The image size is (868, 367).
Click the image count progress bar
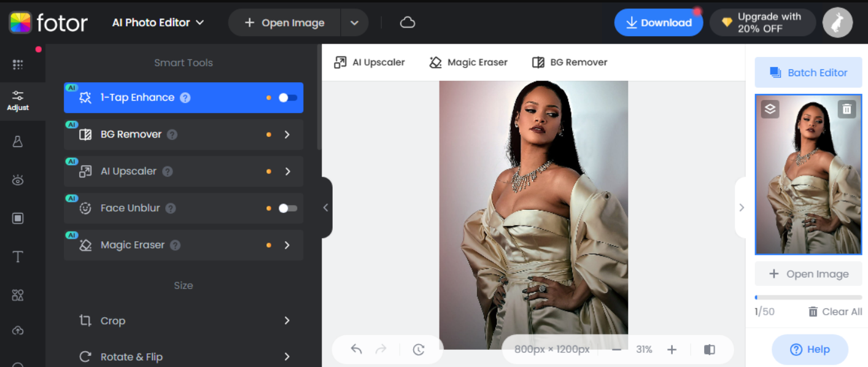point(808,297)
